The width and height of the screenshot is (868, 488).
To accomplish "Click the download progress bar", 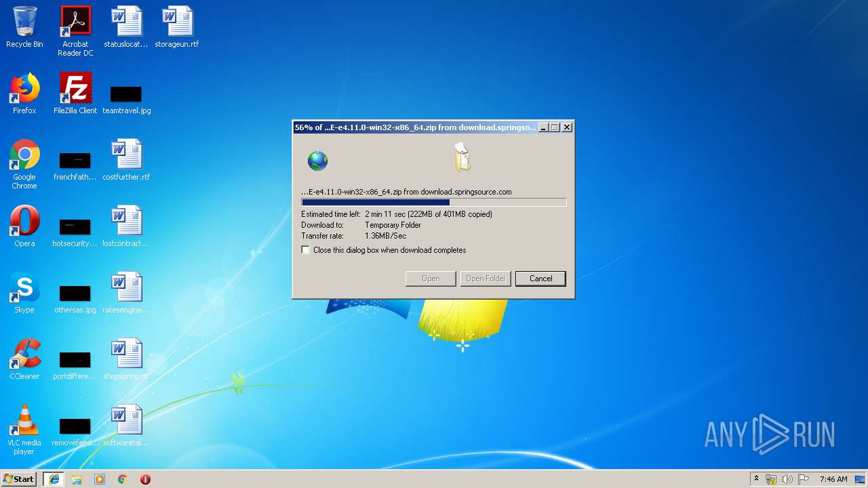I will click(x=433, y=202).
